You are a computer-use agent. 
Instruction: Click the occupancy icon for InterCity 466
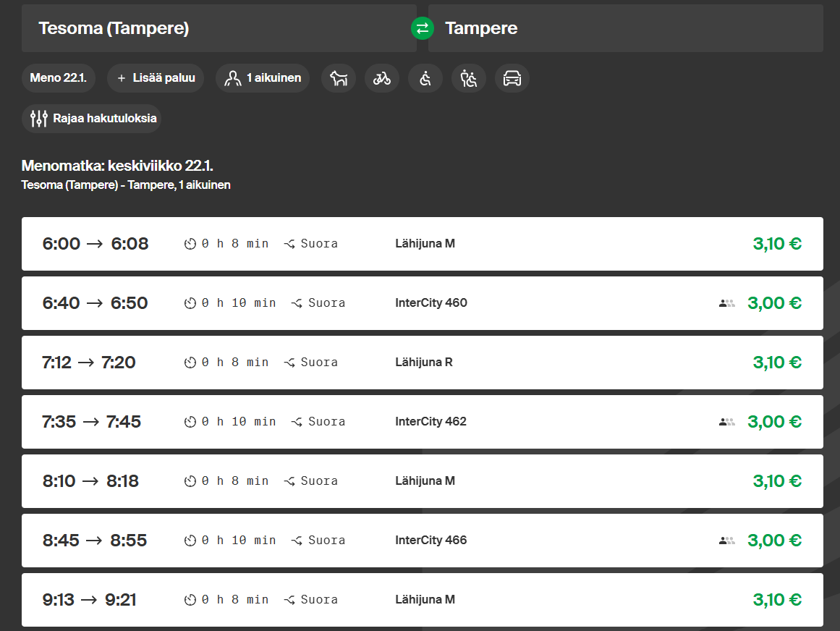point(726,541)
